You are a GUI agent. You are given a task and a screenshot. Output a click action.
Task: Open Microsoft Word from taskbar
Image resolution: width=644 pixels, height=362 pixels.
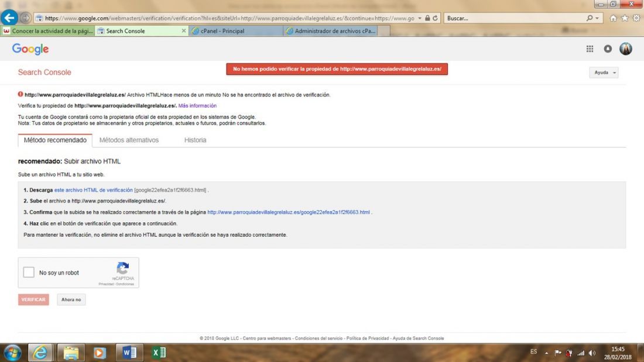coord(129,353)
